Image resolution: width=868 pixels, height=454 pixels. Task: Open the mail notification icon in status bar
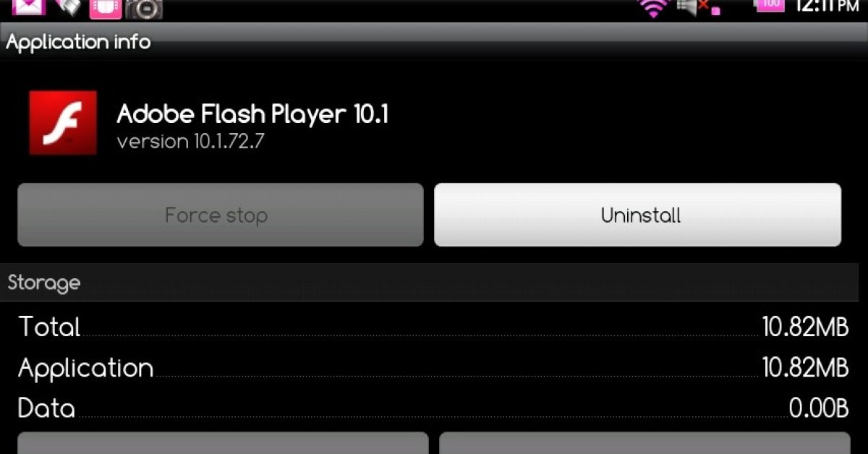tap(30, 7)
